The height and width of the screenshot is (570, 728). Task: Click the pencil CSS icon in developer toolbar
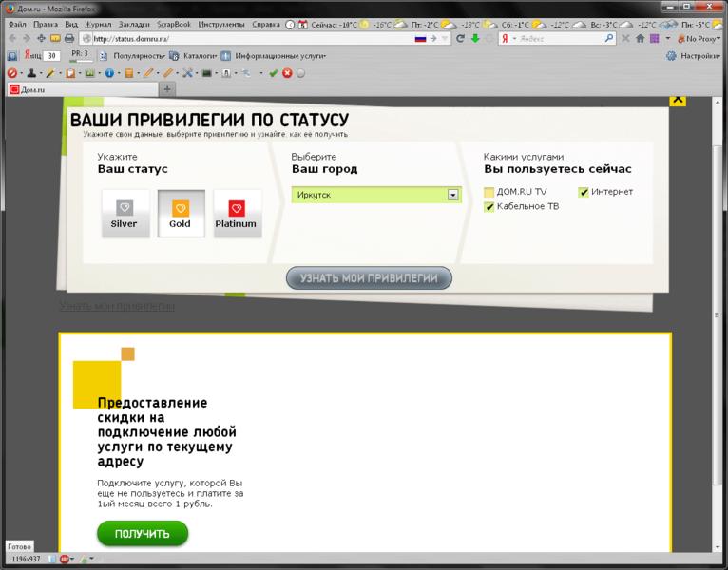50,73
